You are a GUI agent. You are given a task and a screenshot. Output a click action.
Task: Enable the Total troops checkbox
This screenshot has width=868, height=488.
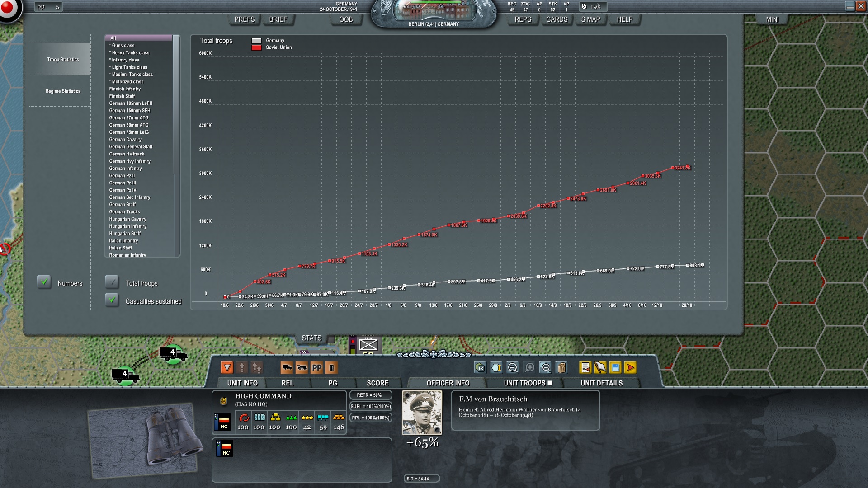click(112, 282)
